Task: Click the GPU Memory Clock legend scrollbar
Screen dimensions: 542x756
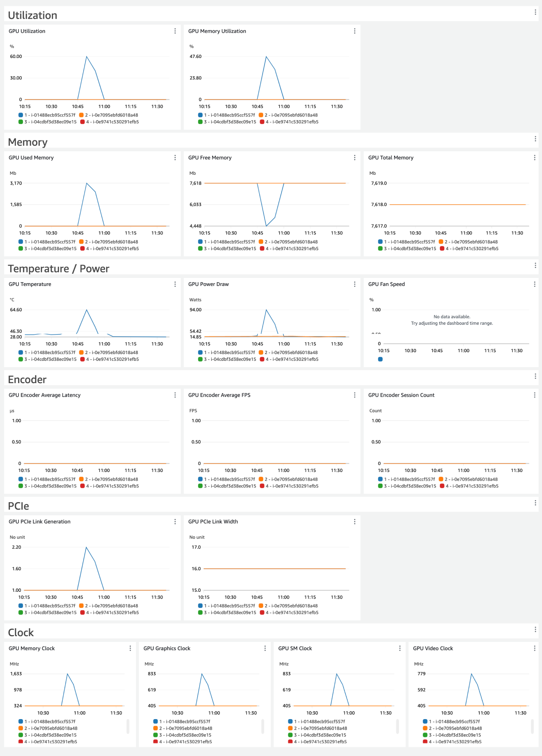Action: click(x=128, y=726)
